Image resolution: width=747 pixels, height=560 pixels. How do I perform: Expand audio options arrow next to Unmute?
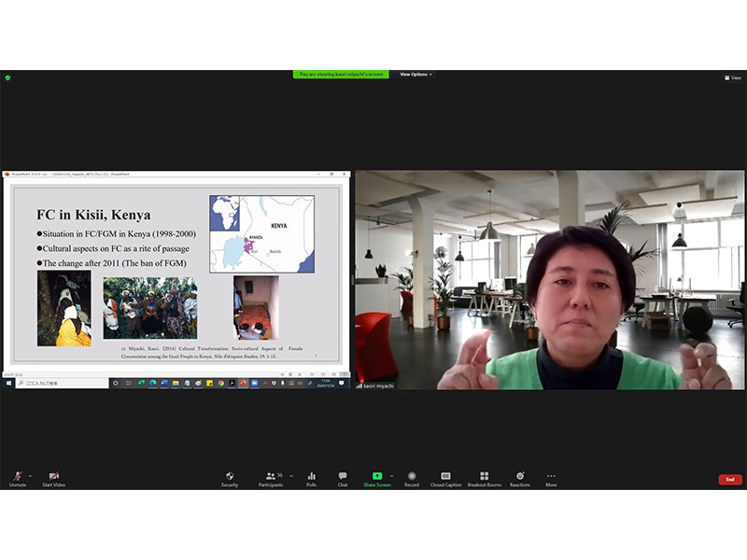tap(30, 475)
